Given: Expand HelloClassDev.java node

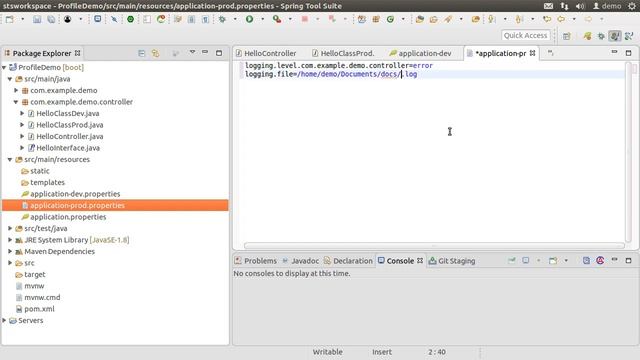Looking at the screenshot, I should coord(22,113).
